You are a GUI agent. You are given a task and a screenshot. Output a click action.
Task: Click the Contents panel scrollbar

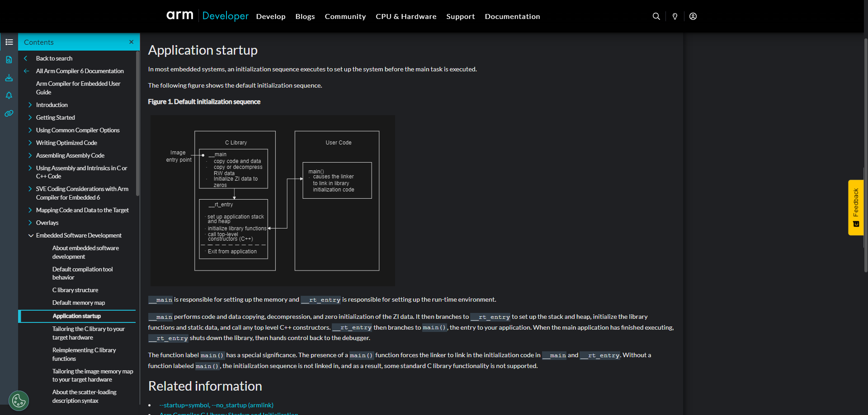[137, 124]
